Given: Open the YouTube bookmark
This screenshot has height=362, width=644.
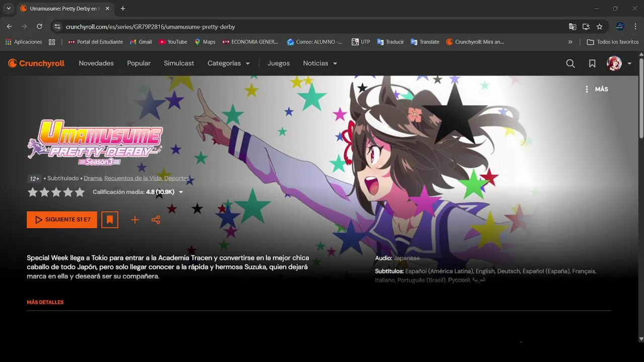Looking at the screenshot, I should (173, 42).
